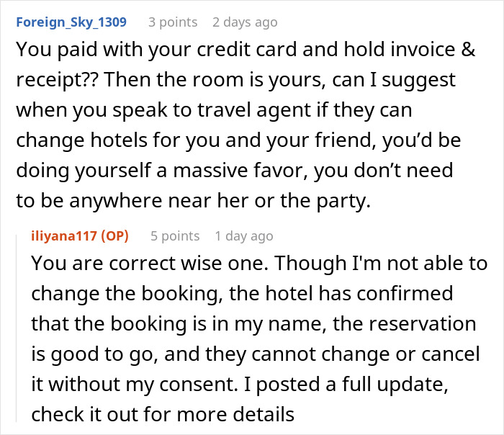Image resolution: width=504 pixels, height=435 pixels.
Task: Click the '1 day ago' timestamp
Action: click(x=243, y=236)
